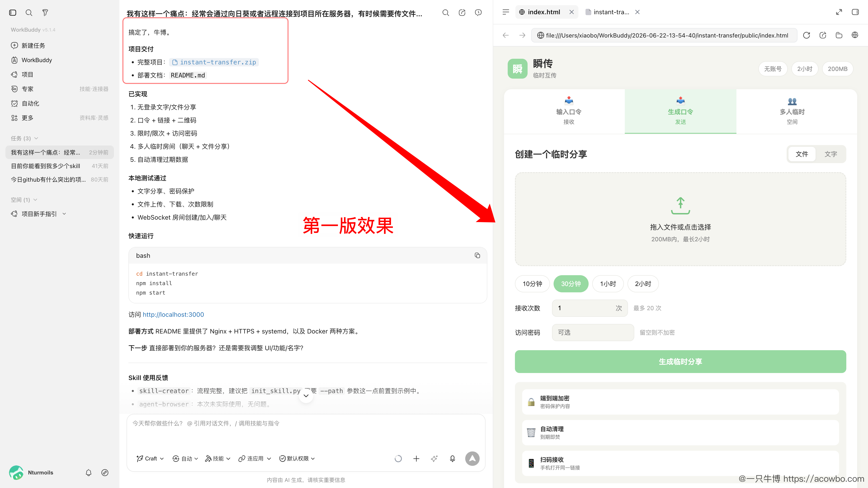Open README.md deployment doc
Viewport: 868px width, 488px height.
pyautogui.click(x=188, y=75)
